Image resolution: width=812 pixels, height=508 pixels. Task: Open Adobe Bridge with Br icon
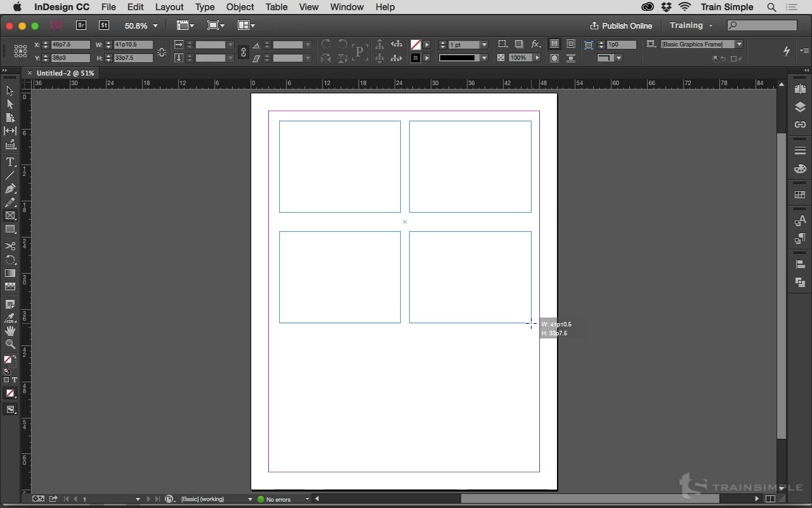pos(81,25)
